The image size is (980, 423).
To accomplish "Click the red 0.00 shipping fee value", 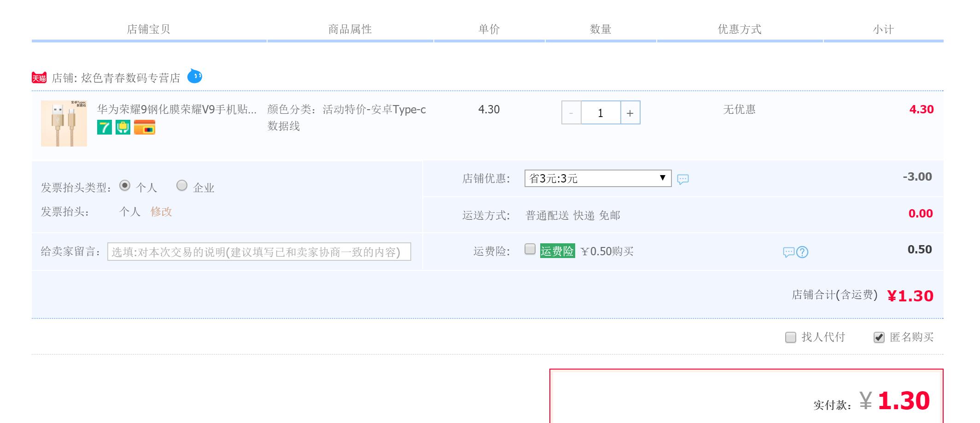I will (x=921, y=213).
